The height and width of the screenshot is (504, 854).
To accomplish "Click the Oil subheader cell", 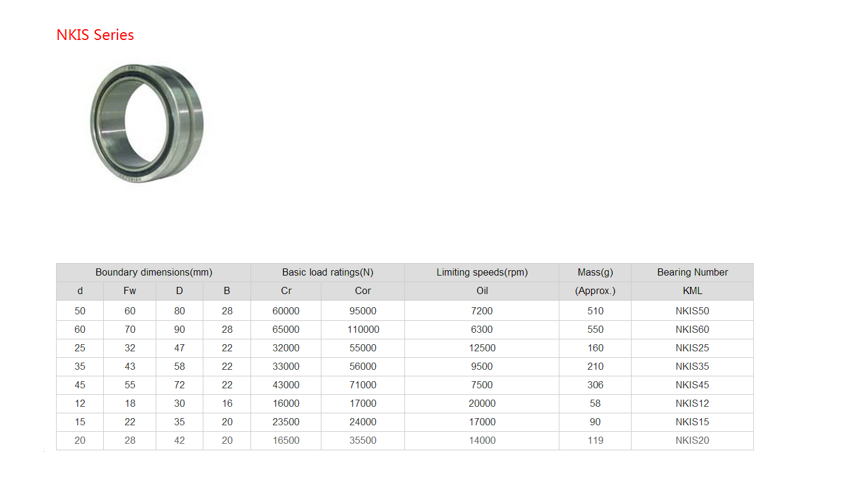I will 482,291.
